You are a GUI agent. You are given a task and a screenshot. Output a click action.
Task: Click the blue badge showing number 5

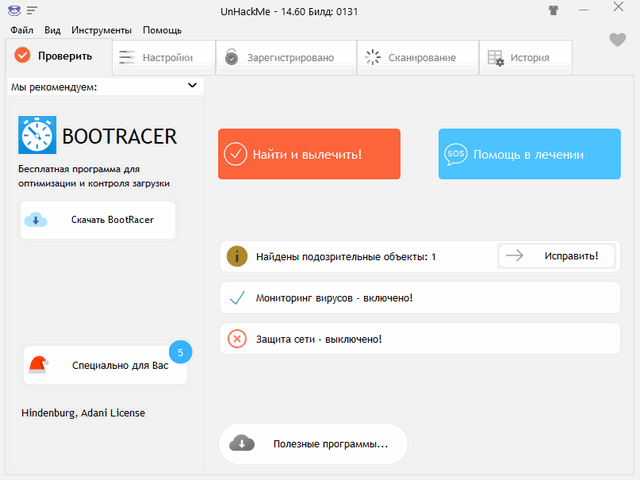[x=179, y=352]
